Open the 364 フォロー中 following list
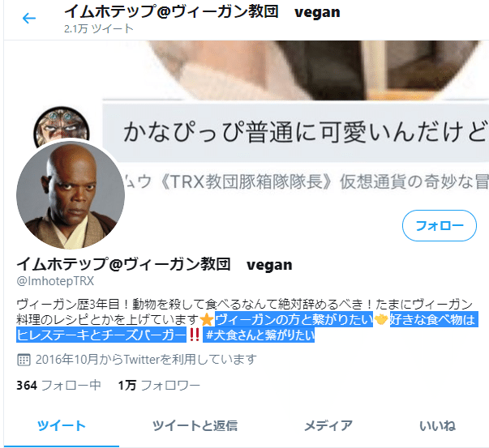This screenshot has height=448, width=489. coord(58,386)
